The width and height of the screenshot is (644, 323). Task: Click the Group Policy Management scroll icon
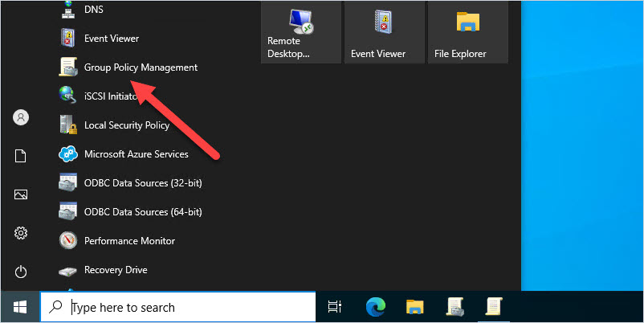click(67, 67)
